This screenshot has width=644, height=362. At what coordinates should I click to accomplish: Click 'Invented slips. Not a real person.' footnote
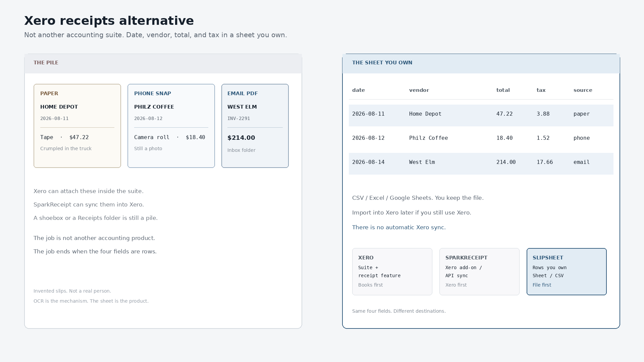pyautogui.click(x=72, y=291)
